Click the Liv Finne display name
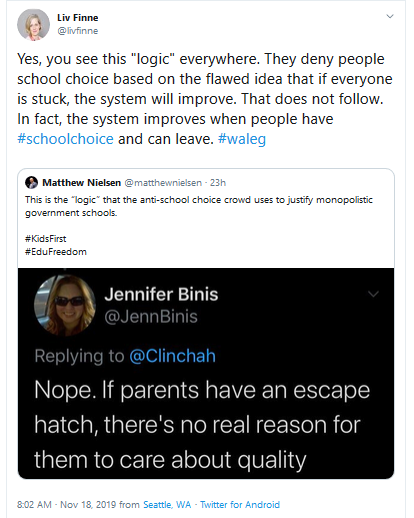Screen dimensions: 414x518 78,18
